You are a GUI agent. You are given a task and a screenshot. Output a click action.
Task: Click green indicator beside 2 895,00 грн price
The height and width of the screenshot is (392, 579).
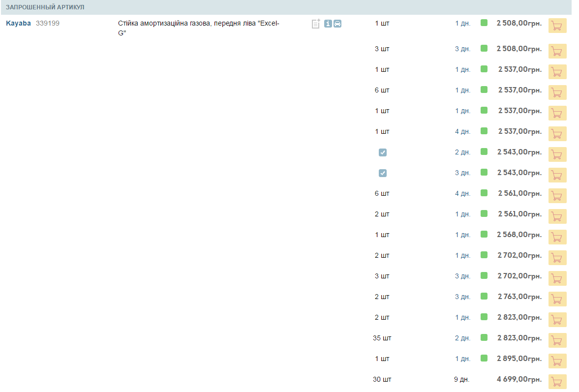pyautogui.click(x=484, y=358)
